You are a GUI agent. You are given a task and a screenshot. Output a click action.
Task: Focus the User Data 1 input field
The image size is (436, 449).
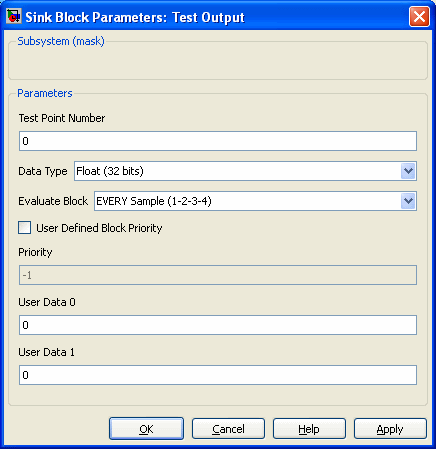(x=218, y=375)
